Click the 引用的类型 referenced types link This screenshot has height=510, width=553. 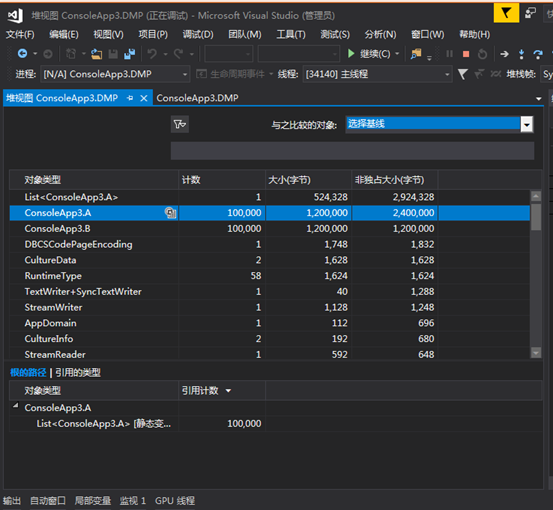[x=78, y=372]
